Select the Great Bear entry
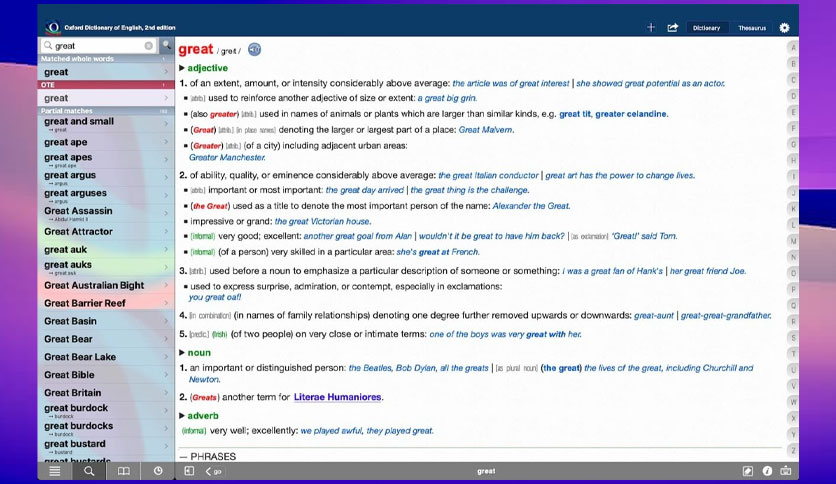The image size is (836, 484). coord(106,338)
